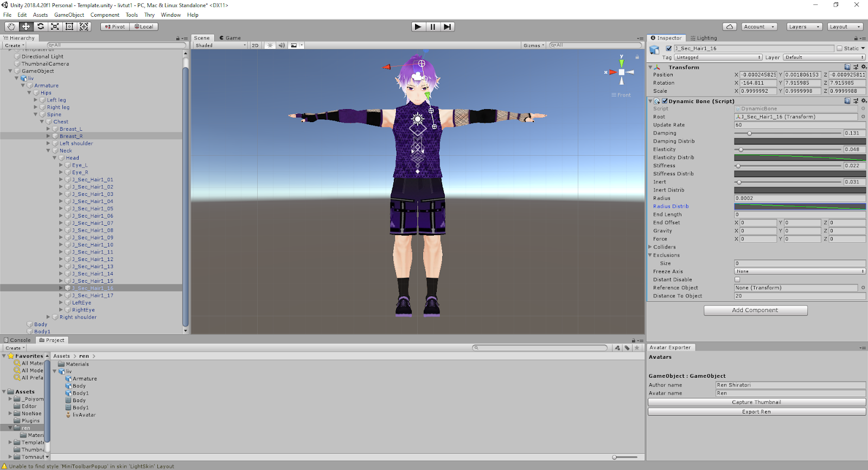Click the favorites star icon in Project search
868x470 pixels.
point(637,348)
